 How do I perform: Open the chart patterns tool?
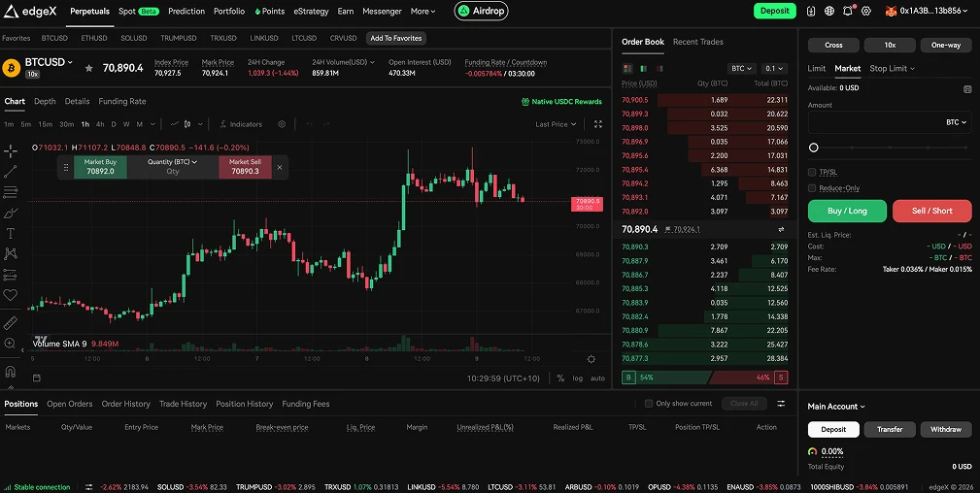click(11, 253)
